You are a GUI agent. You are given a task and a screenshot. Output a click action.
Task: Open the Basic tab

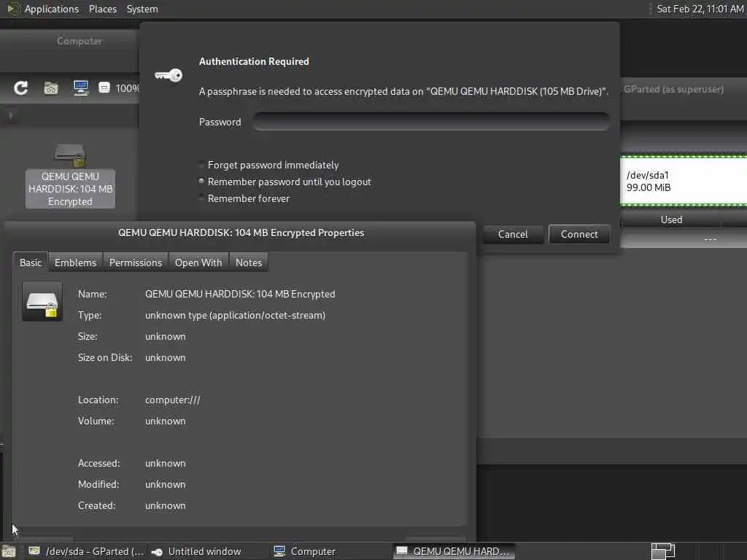tap(31, 262)
